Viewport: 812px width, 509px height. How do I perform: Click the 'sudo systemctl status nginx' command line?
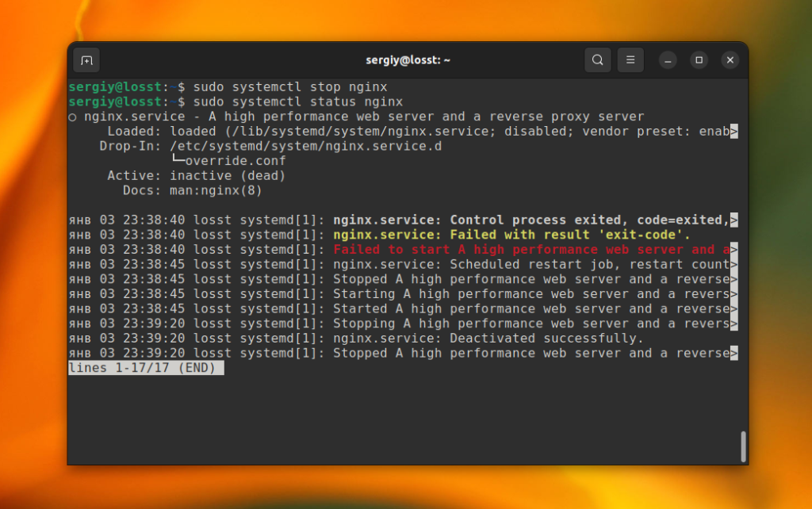[236, 101]
